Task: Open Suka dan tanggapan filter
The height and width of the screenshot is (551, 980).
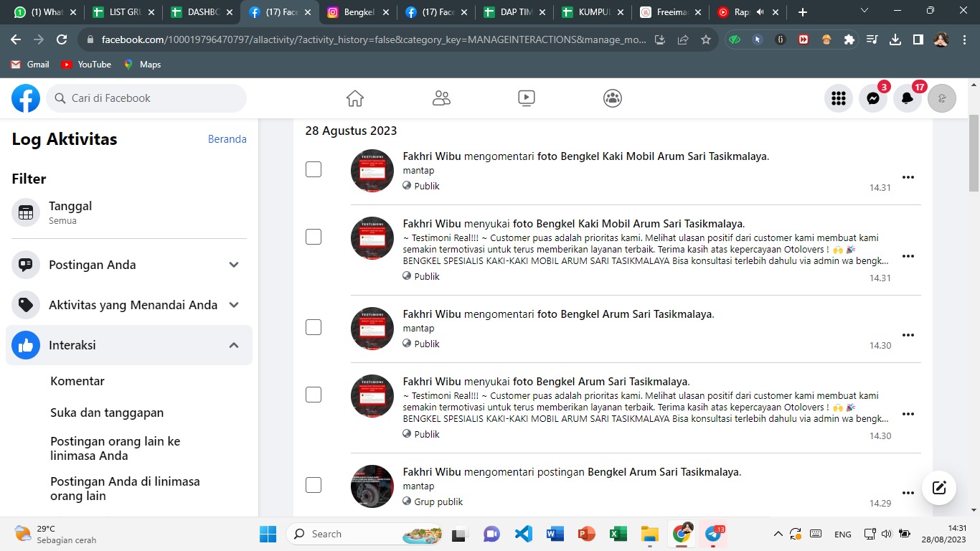Action: [x=107, y=413]
